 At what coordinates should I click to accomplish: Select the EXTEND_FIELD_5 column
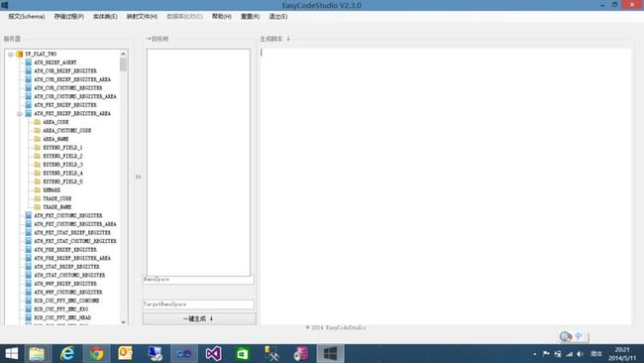point(62,181)
